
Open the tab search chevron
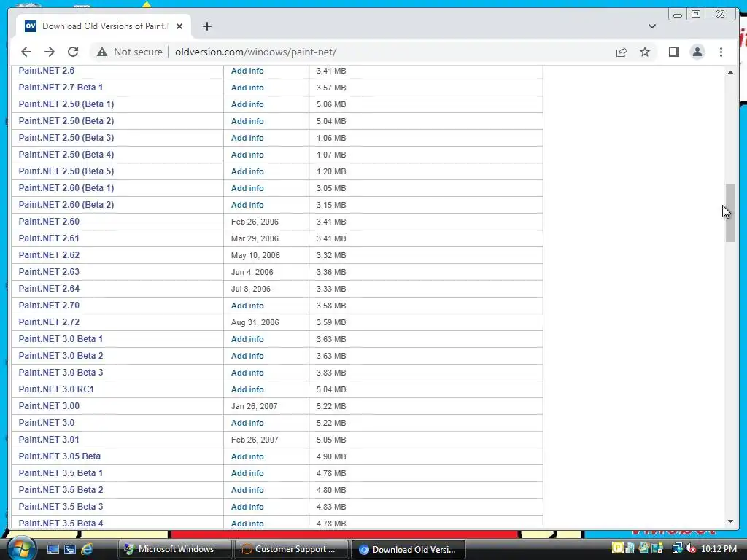[652, 26]
